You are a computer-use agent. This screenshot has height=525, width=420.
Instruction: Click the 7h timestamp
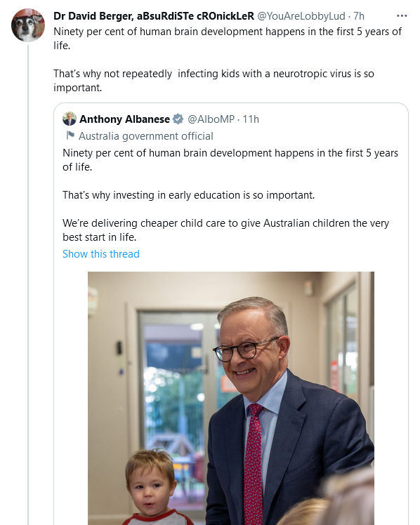[x=359, y=15]
